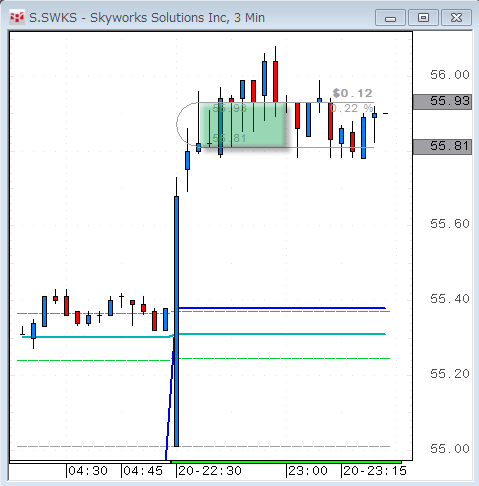Click the 55.20 price axis label
479x486 pixels.
450,374
